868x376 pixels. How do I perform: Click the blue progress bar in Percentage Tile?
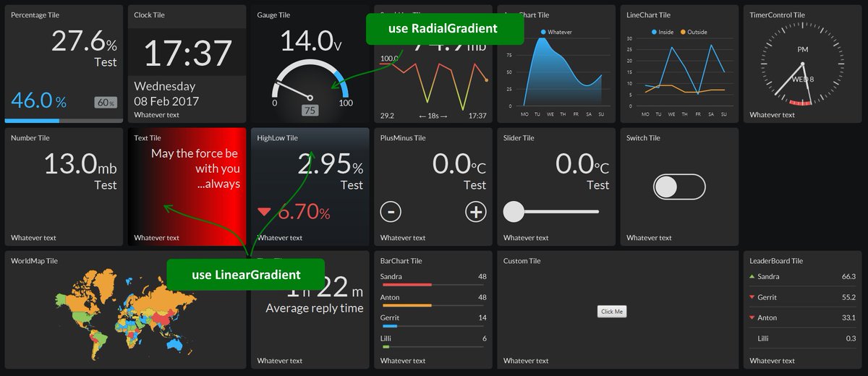[33, 120]
